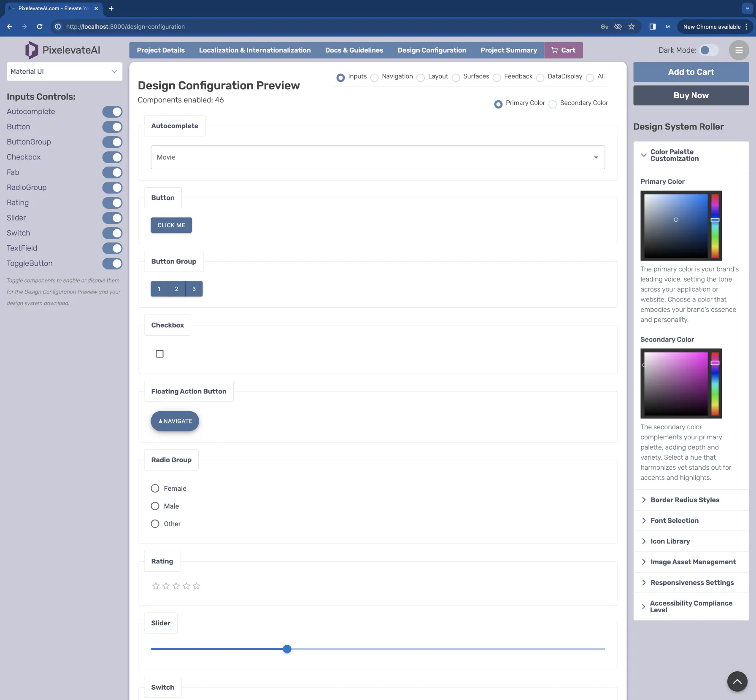Toggle the Slider component switch
The image size is (756, 700).
[x=112, y=218]
